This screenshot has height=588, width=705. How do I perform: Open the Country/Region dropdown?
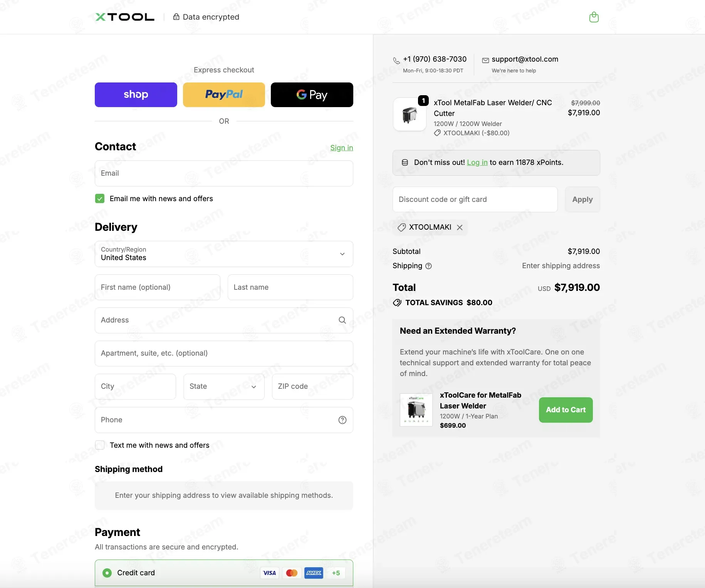[224, 254]
